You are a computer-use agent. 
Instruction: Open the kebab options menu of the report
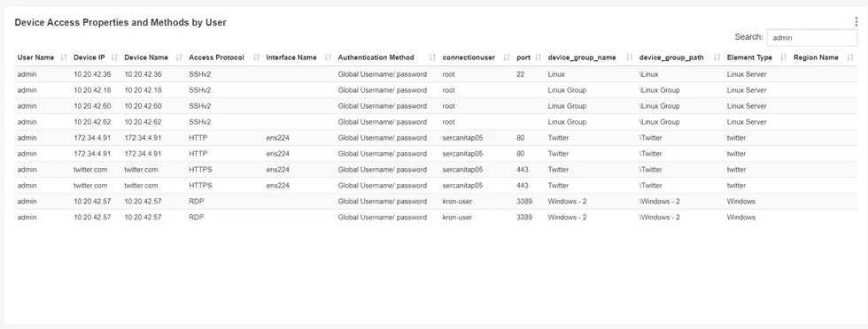point(856,21)
